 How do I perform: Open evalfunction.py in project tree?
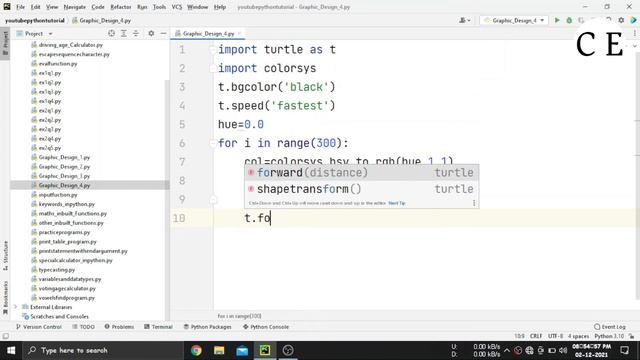click(x=58, y=64)
